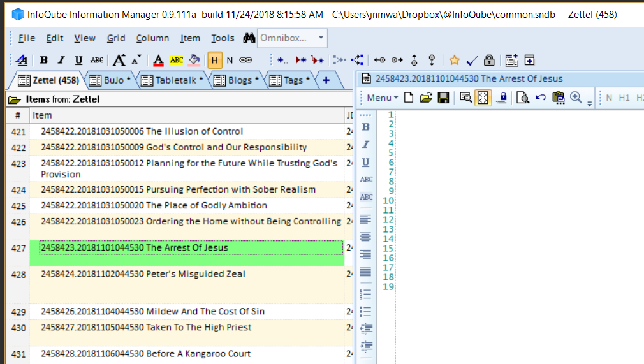644x364 pixels.
Task: Add a new grid tab with plus
Action: point(326,80)
